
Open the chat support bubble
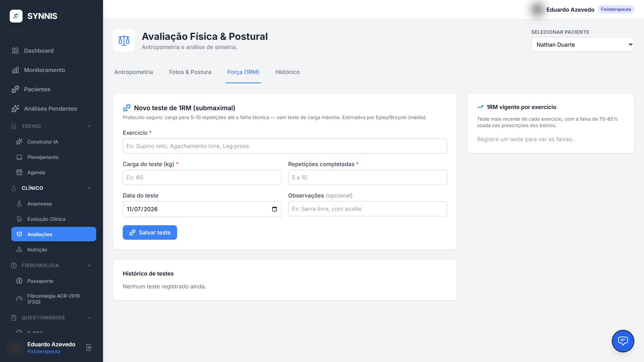[623, 341]
